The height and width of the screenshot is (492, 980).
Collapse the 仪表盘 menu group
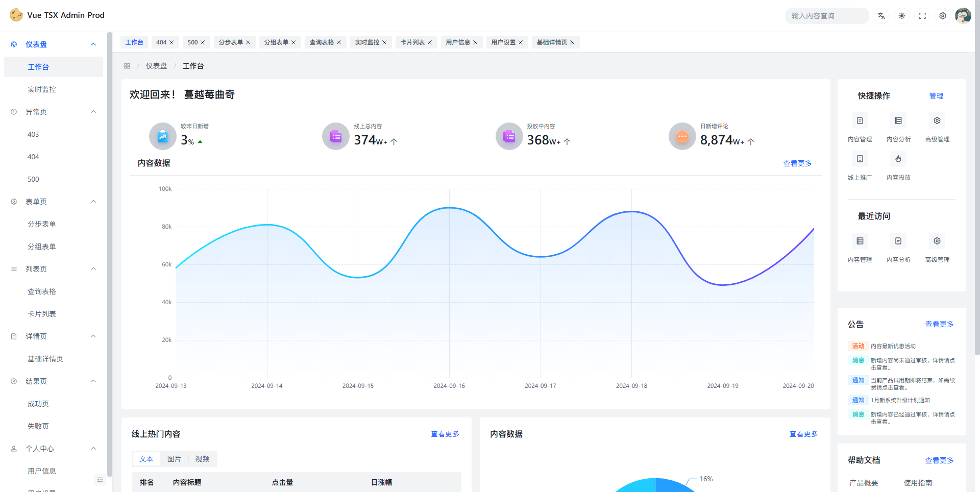pyautogui.click(x=93, y=44)
